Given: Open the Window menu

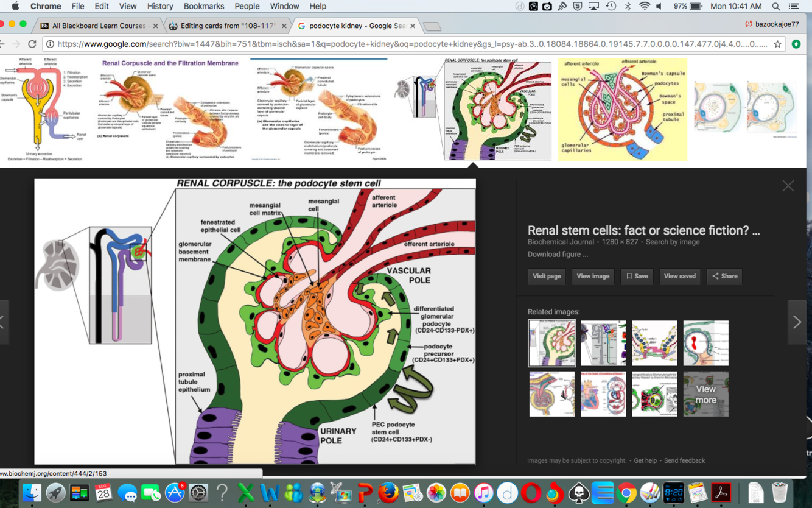Looking at the screenshot, I should [284, 6].
